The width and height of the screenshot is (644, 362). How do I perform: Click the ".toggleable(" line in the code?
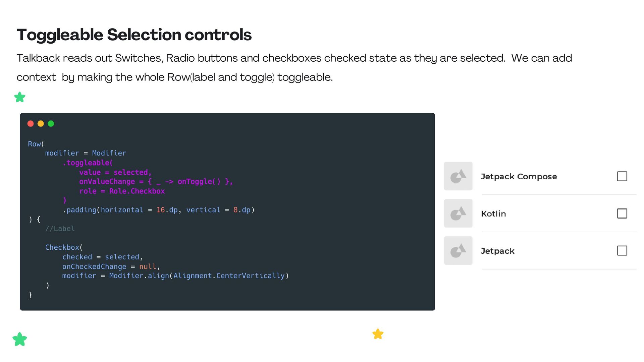click(x=88, y=163)
